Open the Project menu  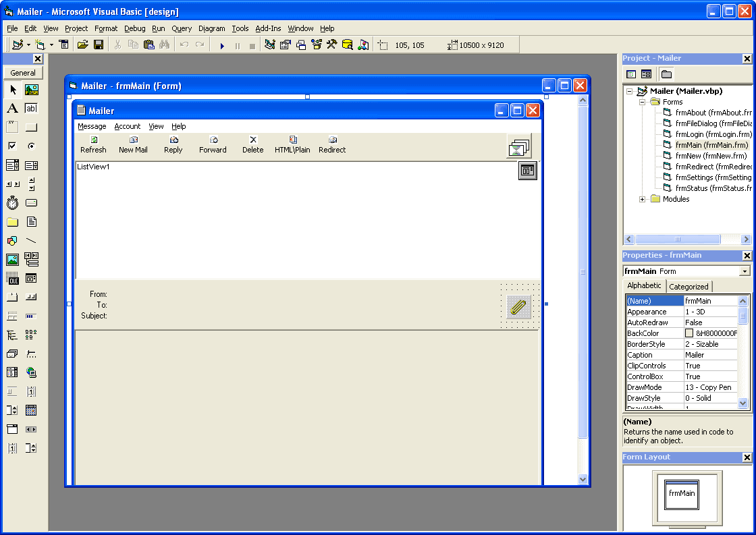click(76, 28)
